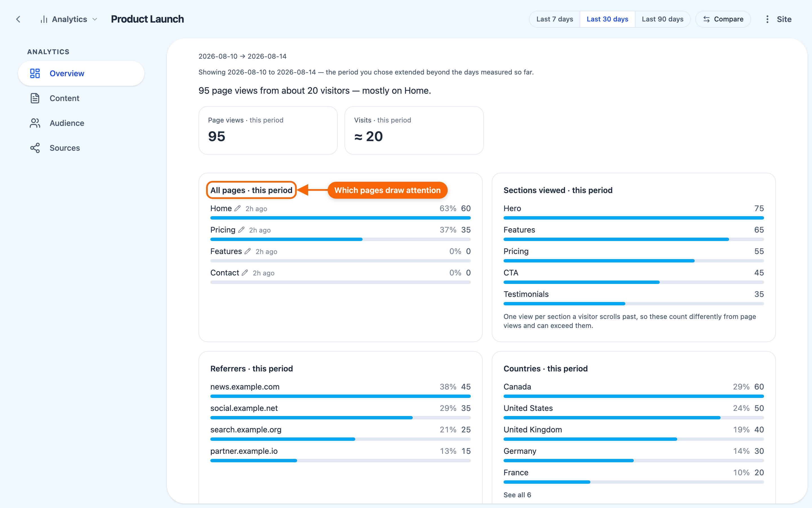This screenshot has width=812, height=508.
Task: Click the social.example.net referrer
Action: tap(244, 408)
